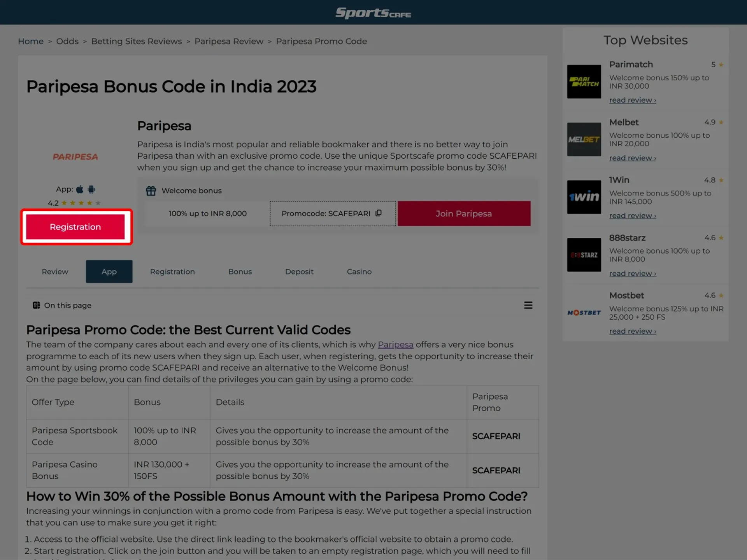This screenshot has width=747, height=560.
Task: Click the star beside Mostbet rating 4.6
Action: click(x=721, y=296)
